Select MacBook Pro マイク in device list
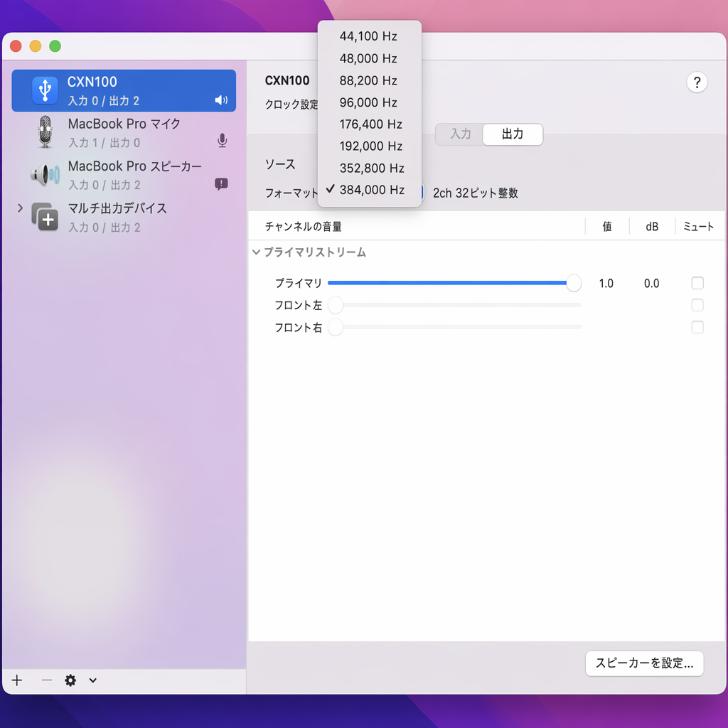Image resolution: width=728 pixels, height=728 pixels. (x=124, y=133)
